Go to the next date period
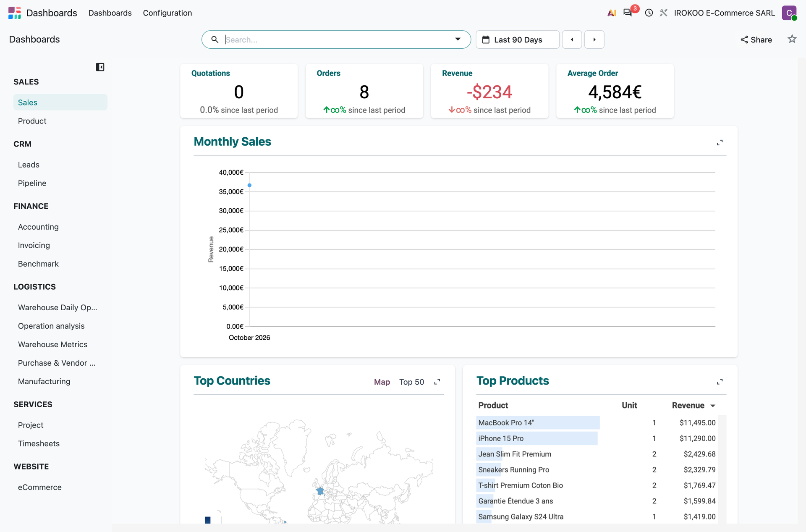 tap(594, 39)
